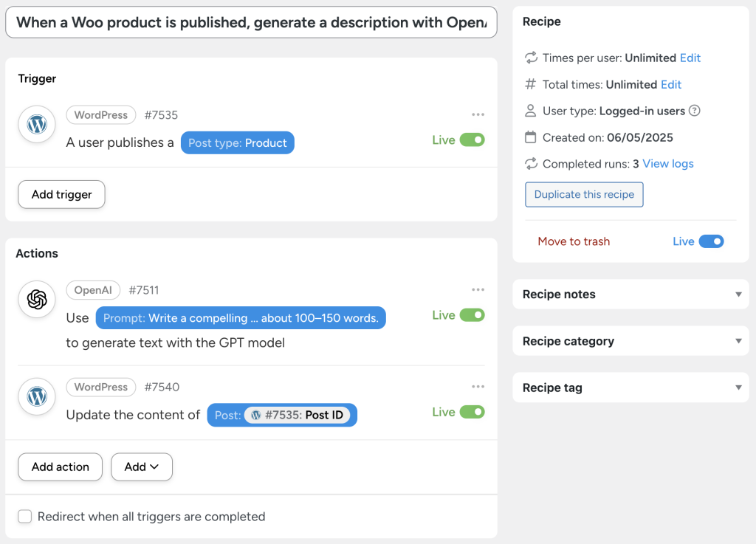Click the loop icon beside Times per user
The width and height of the screenshot is (756, 544).
pyautogui.click(x=530, y=58)
